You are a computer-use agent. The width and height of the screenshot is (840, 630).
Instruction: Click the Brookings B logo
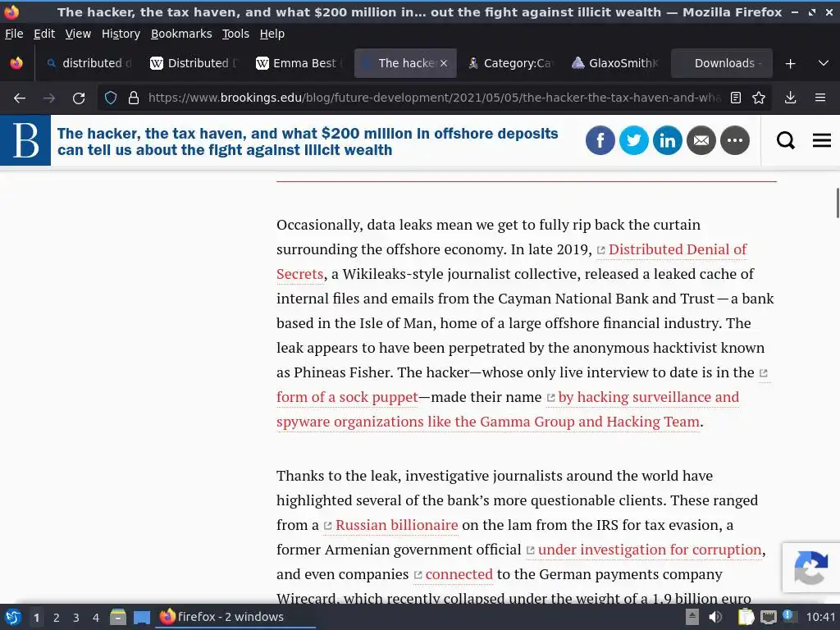25,140
